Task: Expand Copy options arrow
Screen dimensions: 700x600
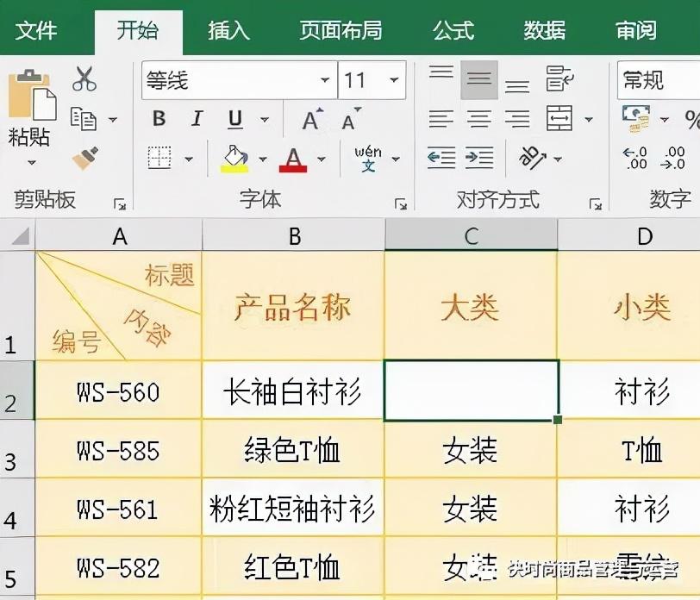Action: coord(113,120)
